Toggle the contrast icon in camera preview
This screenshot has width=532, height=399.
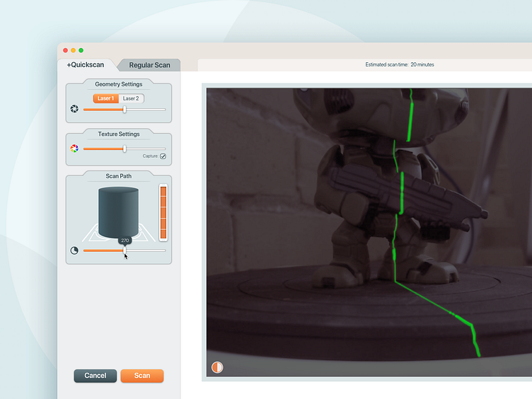coord(217,367)
